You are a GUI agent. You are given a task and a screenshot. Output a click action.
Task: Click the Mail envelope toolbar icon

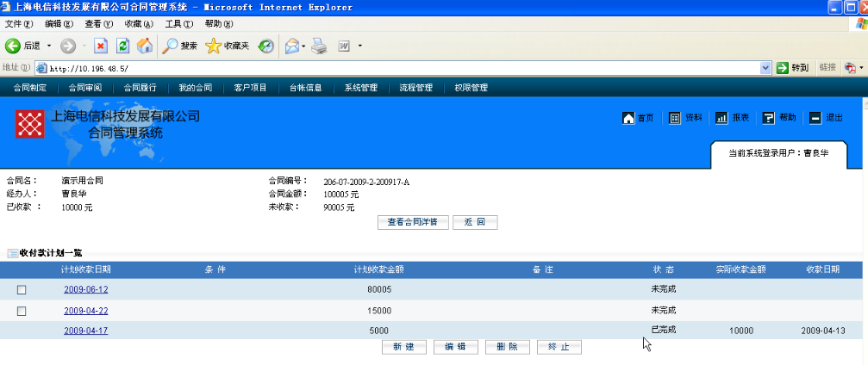[x=291, y=46]
